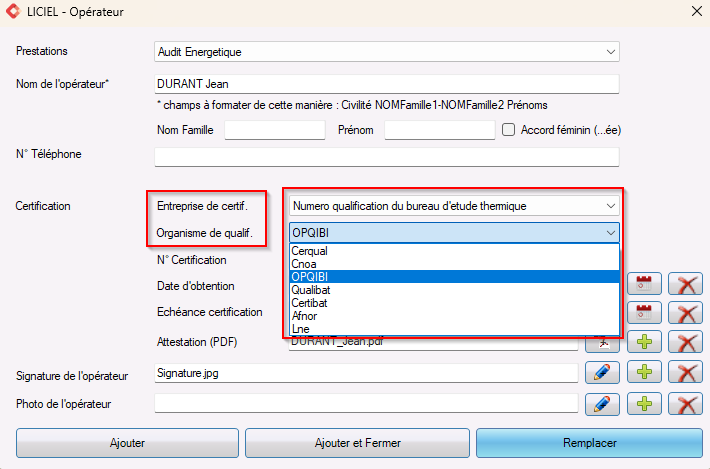Screen dimensions: 710x469
Task: Open calendar icon for Echéance certification
Action: click(644, 313)
